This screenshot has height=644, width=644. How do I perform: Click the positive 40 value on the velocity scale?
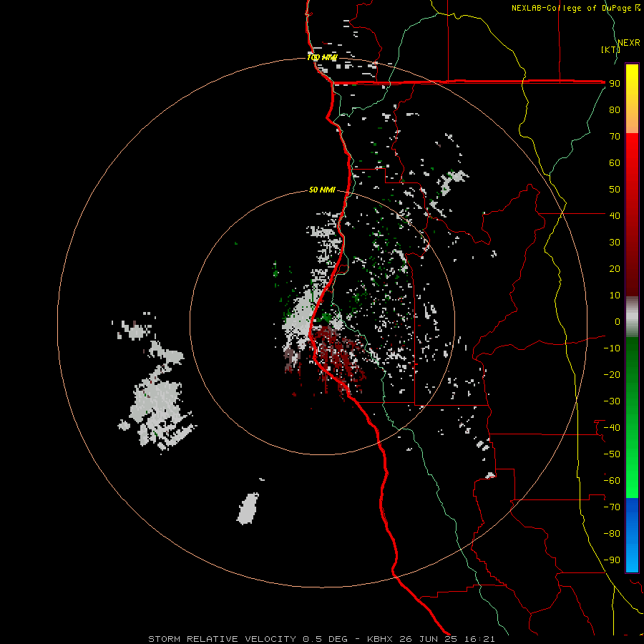pyautogui.click(x=615, y=215)
